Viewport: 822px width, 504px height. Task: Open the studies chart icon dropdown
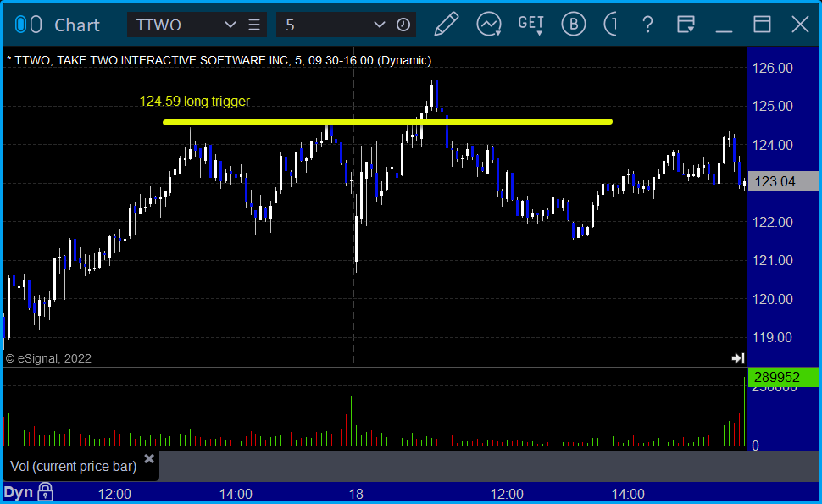(x=489, y=25)
